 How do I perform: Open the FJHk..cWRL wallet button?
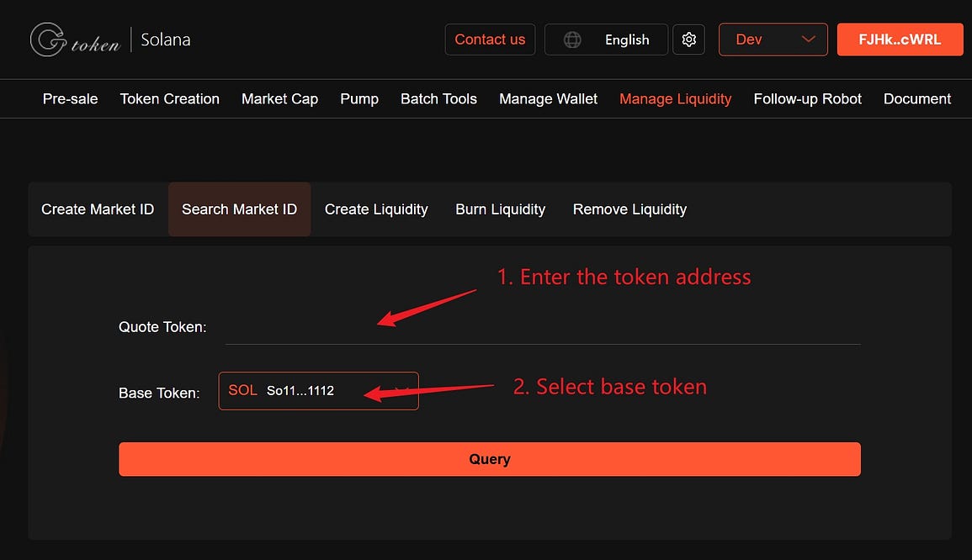899,40
